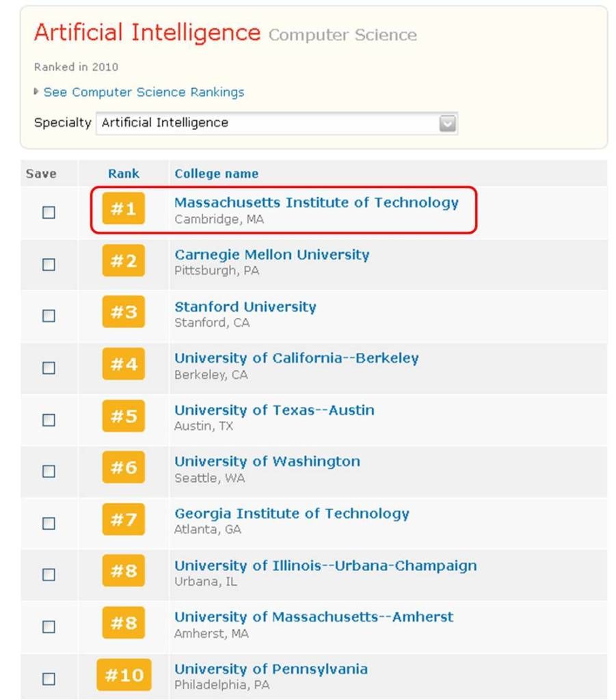Image resolution: width=616 pixels, height=700 pixels.
Task: Sort by the Rank column header
Action: pos(124,174)
